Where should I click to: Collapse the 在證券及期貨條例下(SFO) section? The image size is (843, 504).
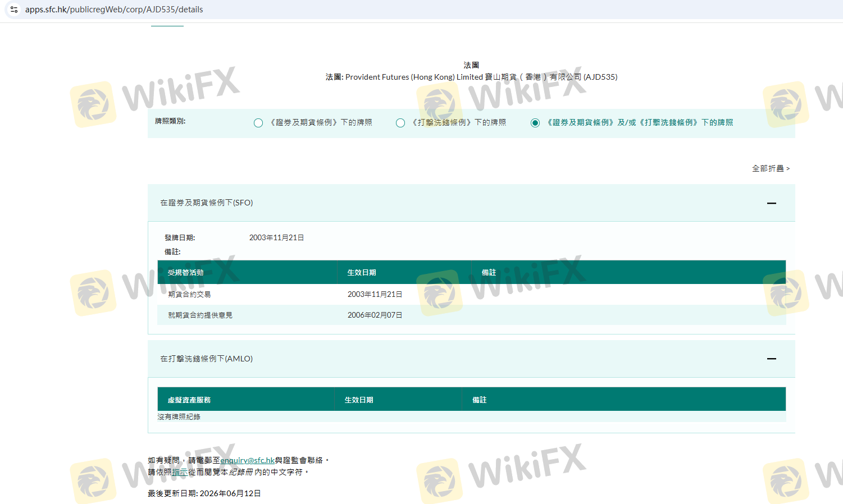(772, 203)
